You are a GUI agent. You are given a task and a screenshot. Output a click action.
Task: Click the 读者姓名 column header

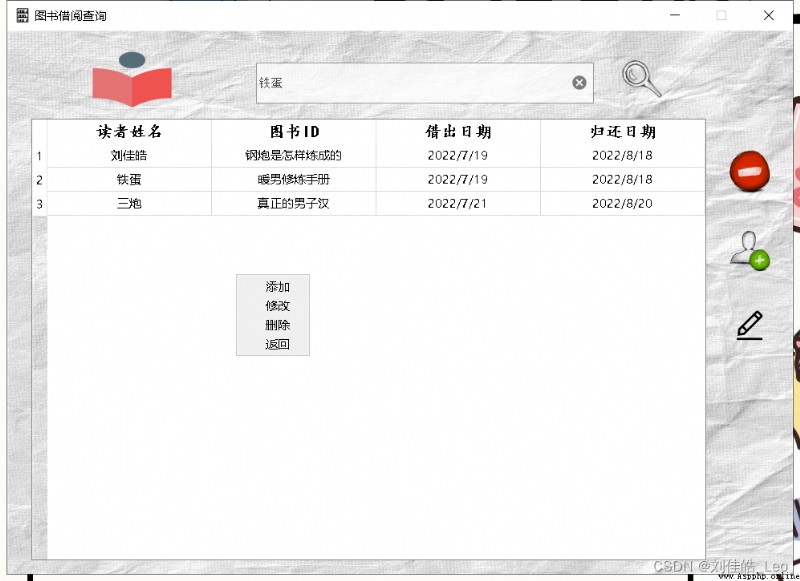coord(129,132)
